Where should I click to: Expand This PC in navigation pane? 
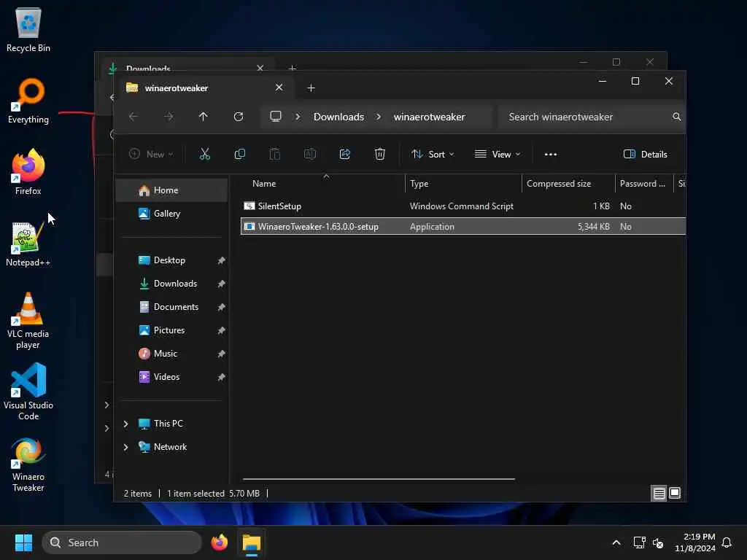point(125,424)
